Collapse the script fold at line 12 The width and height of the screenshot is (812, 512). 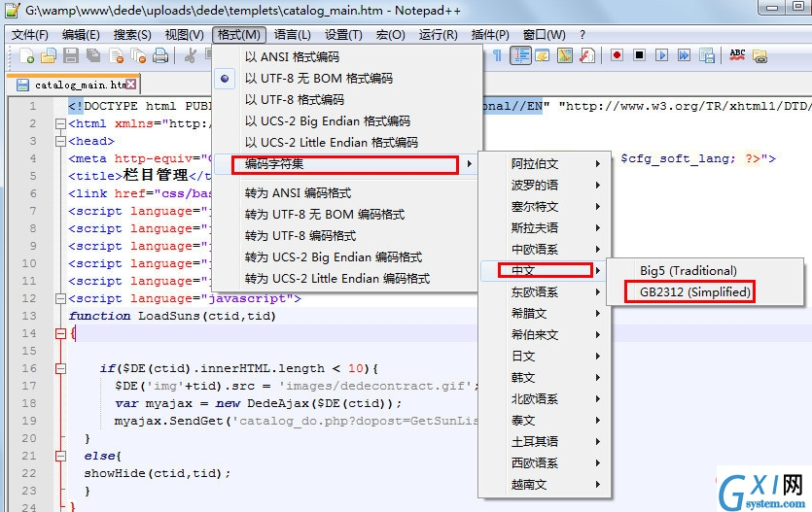pos(60,298)
